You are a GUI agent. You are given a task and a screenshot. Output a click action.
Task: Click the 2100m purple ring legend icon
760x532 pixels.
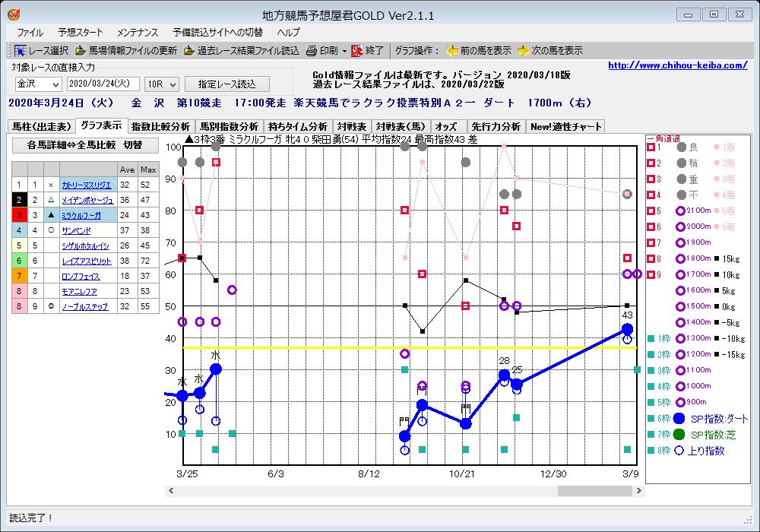click(x=680, y=211)
